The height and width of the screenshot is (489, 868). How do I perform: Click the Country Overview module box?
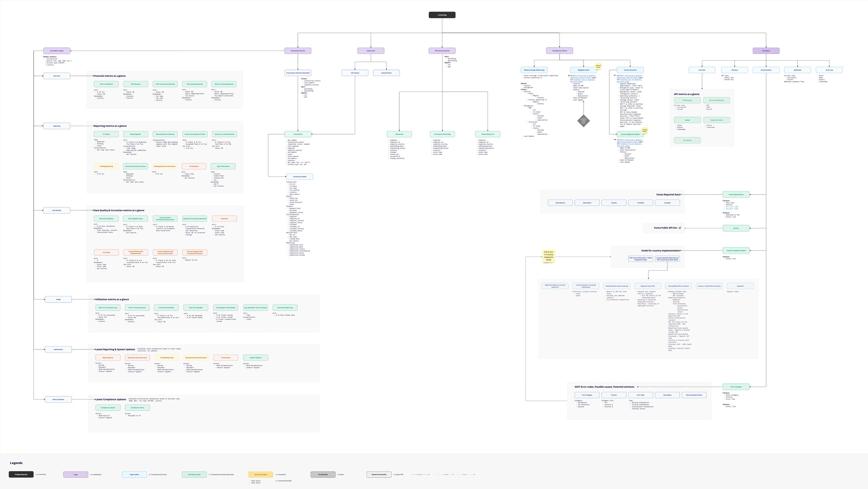coord(630,70)
